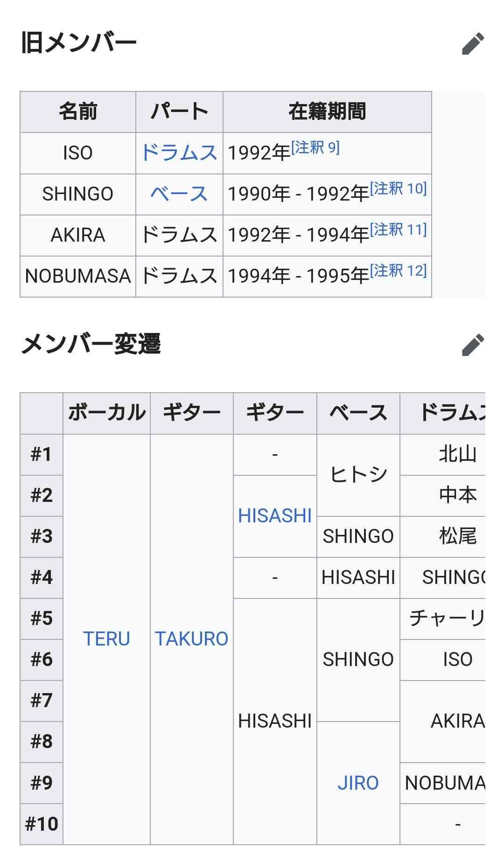Screen dimensions: 504x868
Task: Click edit pencil beside メンバー変遷 heading
Action: point(473,345)
